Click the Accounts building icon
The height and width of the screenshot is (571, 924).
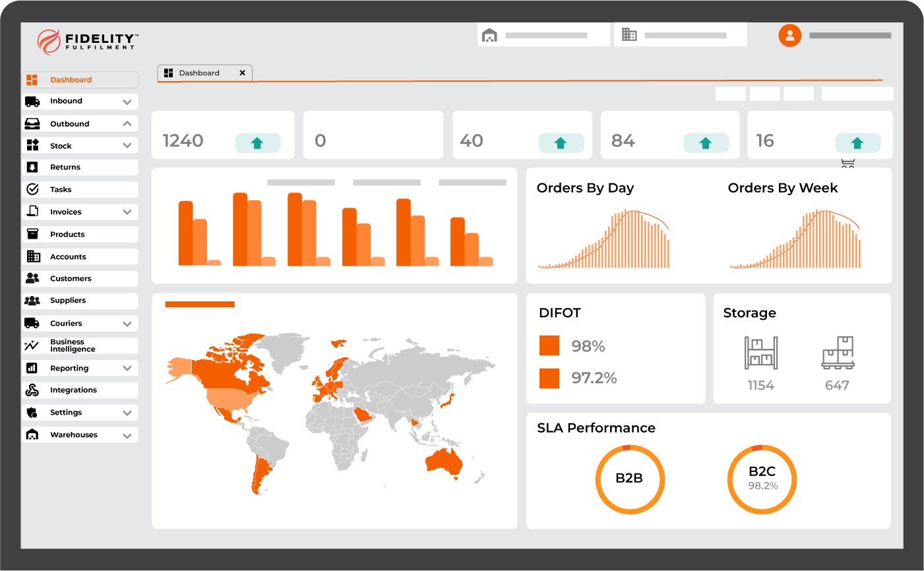33,256
